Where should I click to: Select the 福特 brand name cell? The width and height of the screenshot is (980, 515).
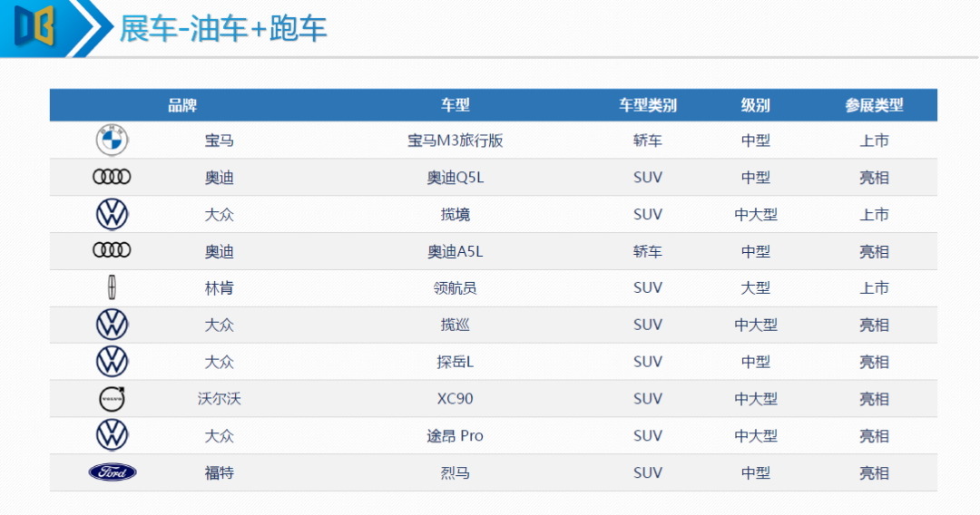(x=220, y=472)
